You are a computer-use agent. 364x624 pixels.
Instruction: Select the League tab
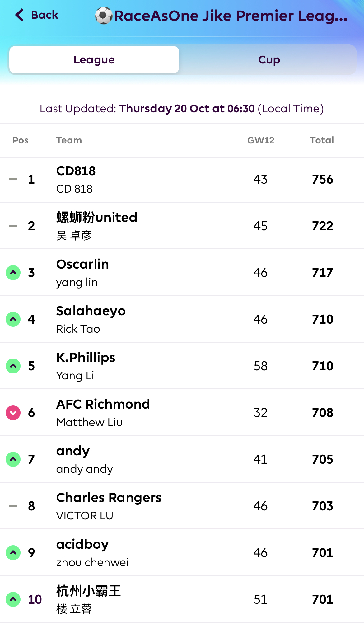point(94,60)
